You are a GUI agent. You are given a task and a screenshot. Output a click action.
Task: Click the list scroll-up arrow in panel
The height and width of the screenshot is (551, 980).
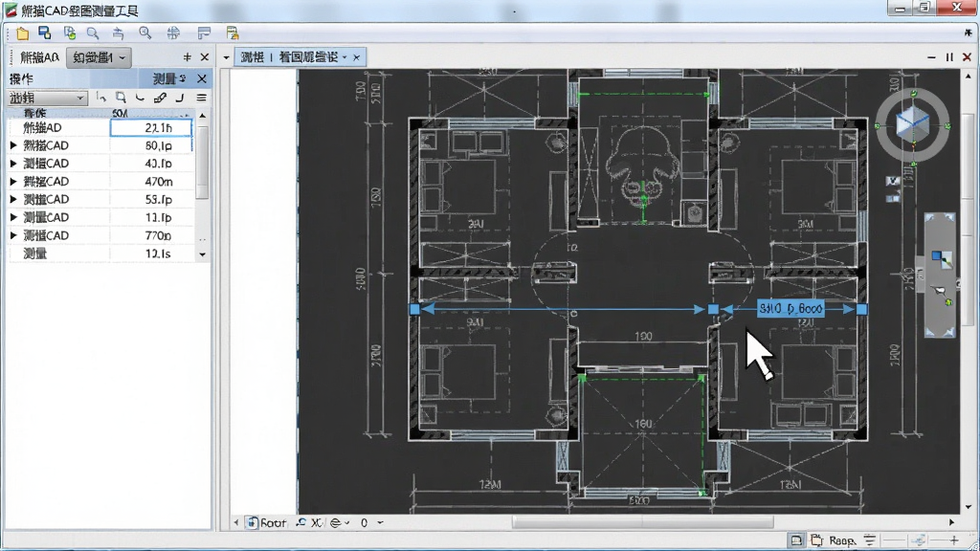pos(203,116)
